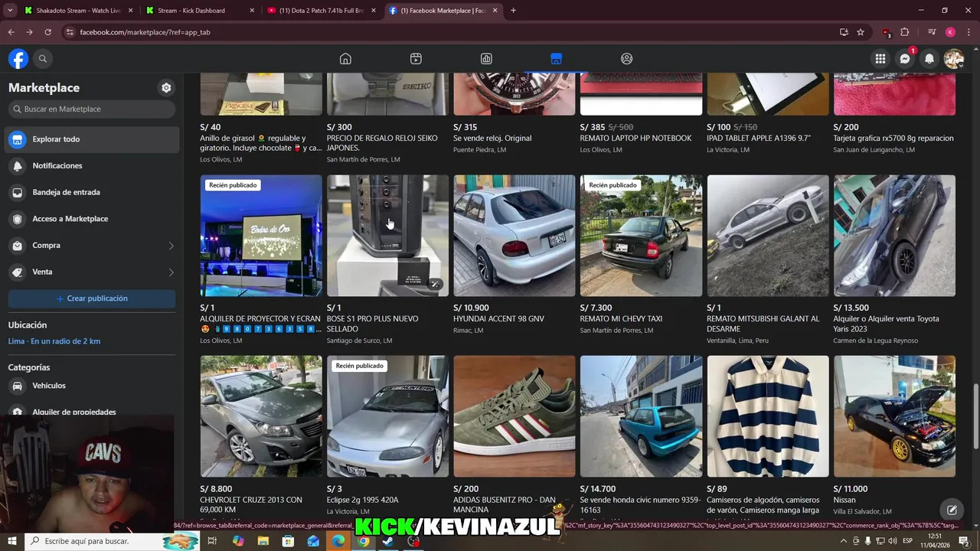
Task: Click the address bar URL
Action: (145, 32)
